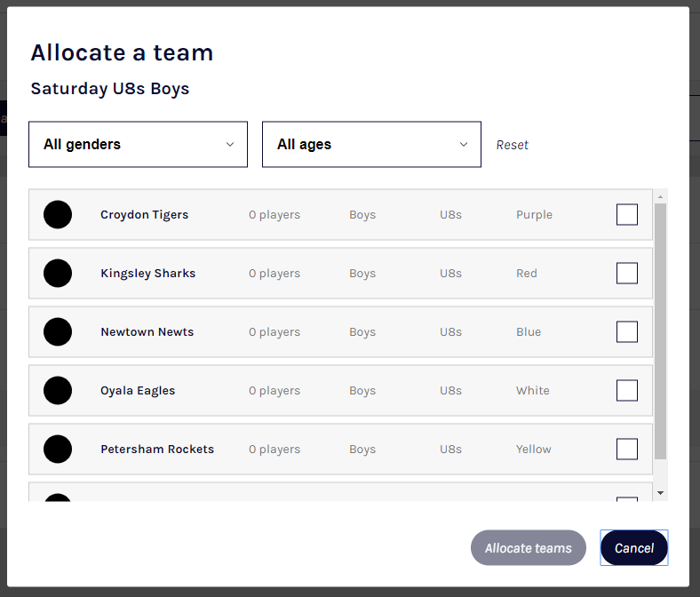Click the Kingsley Sharks team avatar circle

point(58,274)
